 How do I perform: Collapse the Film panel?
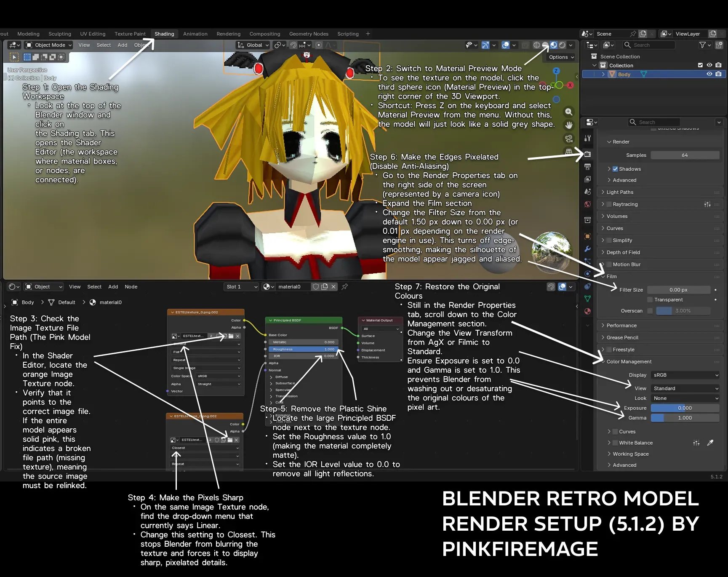pyautogui.click(x=660, y=277)
